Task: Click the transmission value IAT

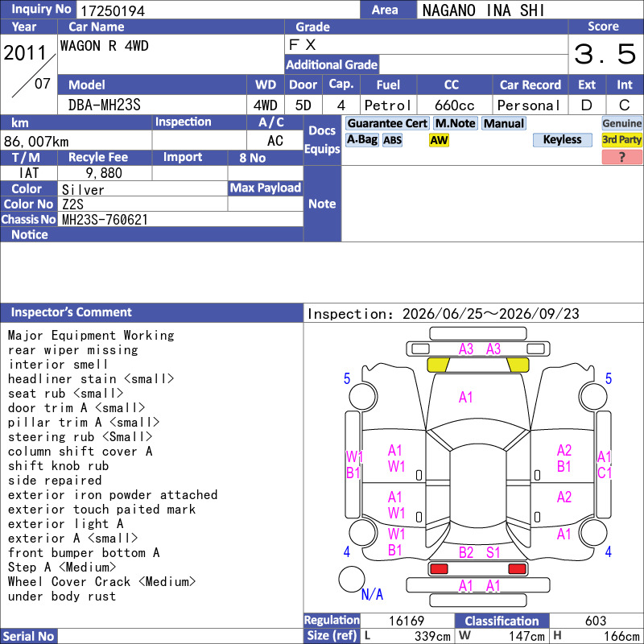Action: (x=29, y=173)
